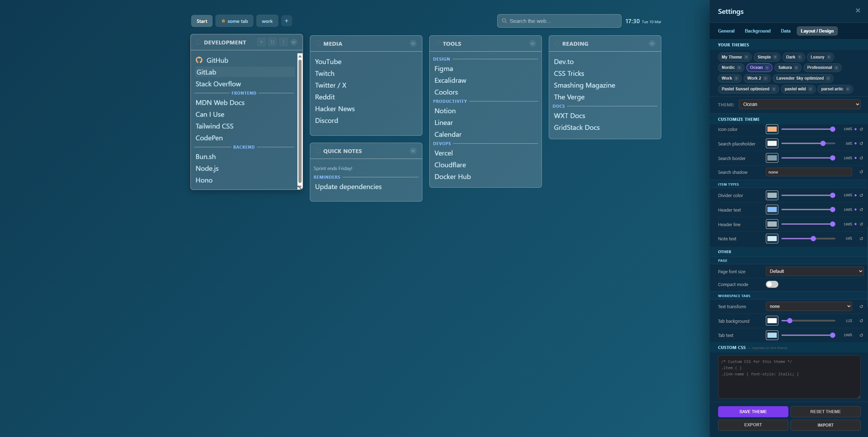Click the GitHub logo in the Development list
This screenshot has height=437, width=868.
tap(199, 60)
